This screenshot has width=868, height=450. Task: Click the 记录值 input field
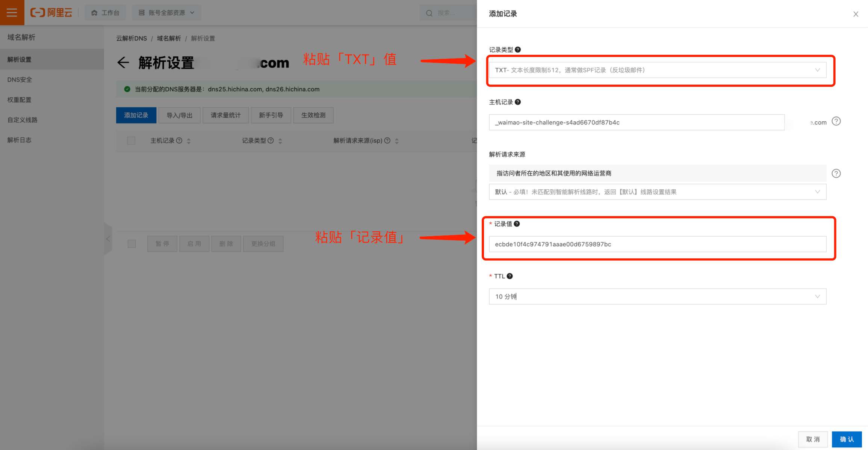coord(657,244)
